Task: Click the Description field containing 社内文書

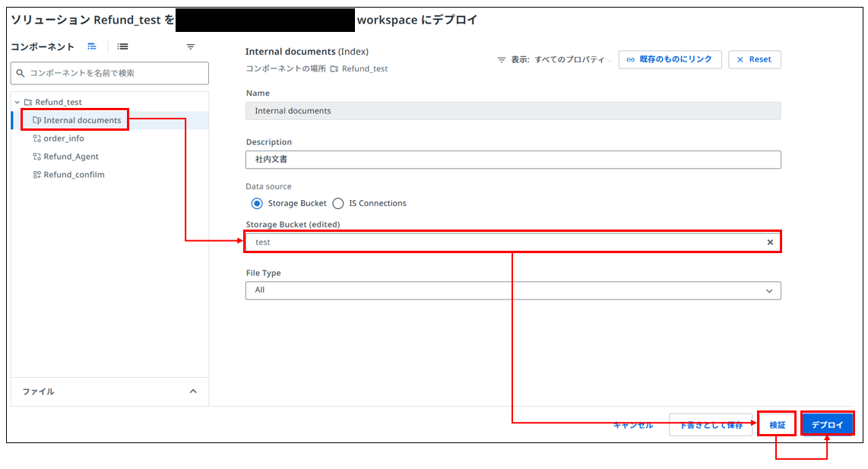Action: point(513,160)
